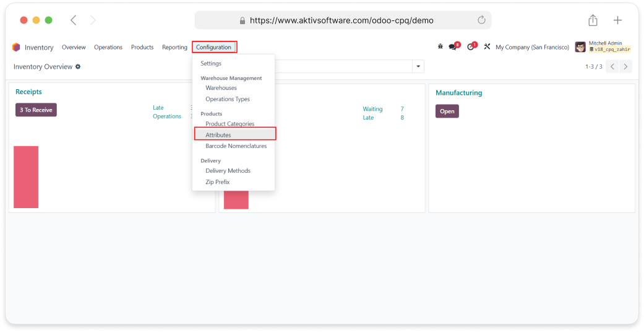Click the Odoo Inventory app logo icon
The height and width of the screenshot is (332, 644).
pos(16,47)
